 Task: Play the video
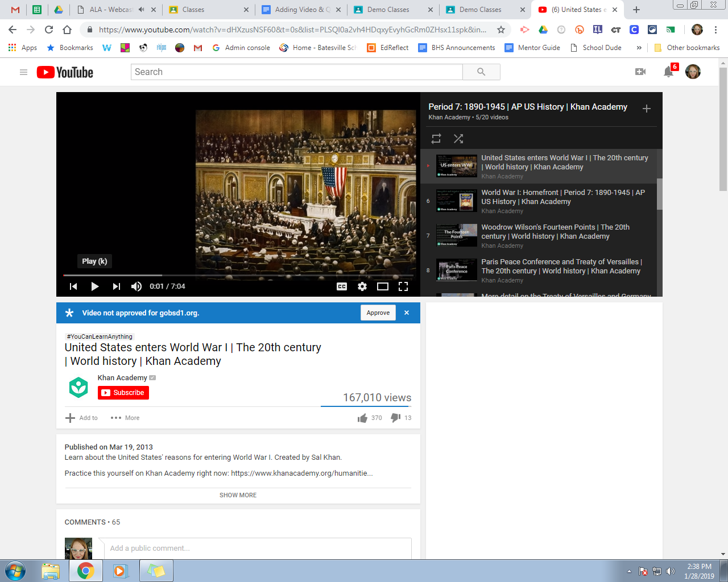(95, 286)
